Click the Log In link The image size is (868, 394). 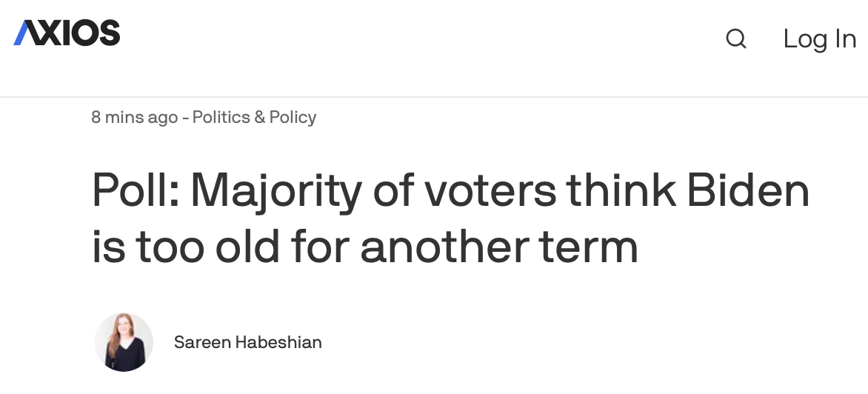point(819,39)
